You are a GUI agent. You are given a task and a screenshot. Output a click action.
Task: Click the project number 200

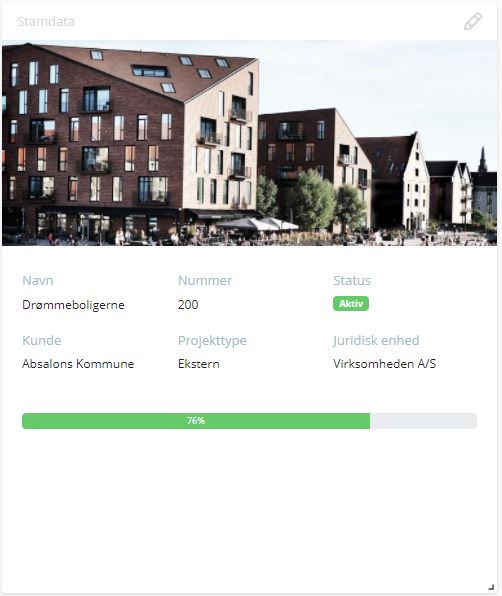188,305
